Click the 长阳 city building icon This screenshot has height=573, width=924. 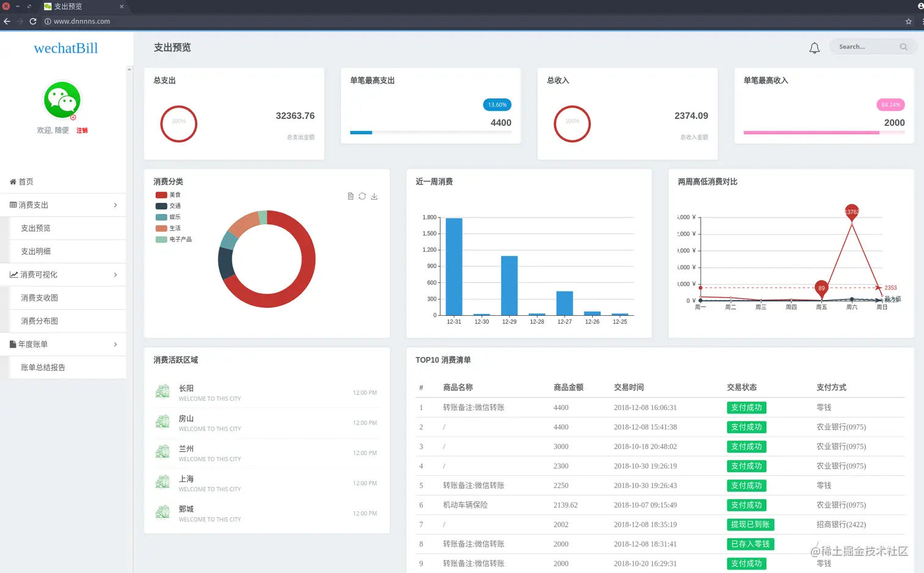click(163, 392)
